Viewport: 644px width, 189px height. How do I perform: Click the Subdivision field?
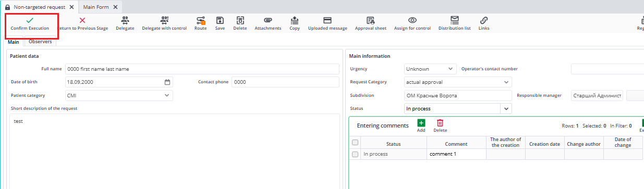coord(458,95)
